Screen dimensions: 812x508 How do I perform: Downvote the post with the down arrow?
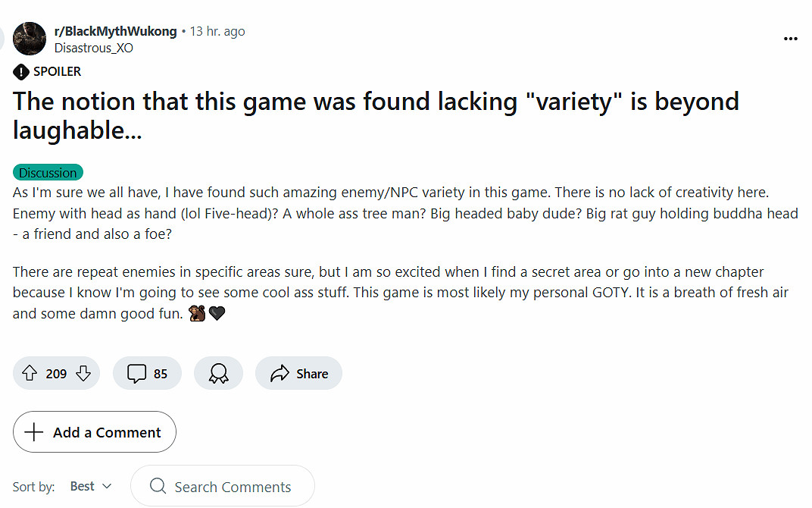[83, 373]
